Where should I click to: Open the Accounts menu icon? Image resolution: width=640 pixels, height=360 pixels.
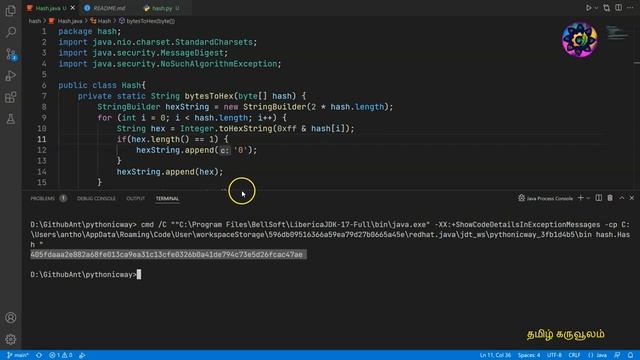click(11, 318)
